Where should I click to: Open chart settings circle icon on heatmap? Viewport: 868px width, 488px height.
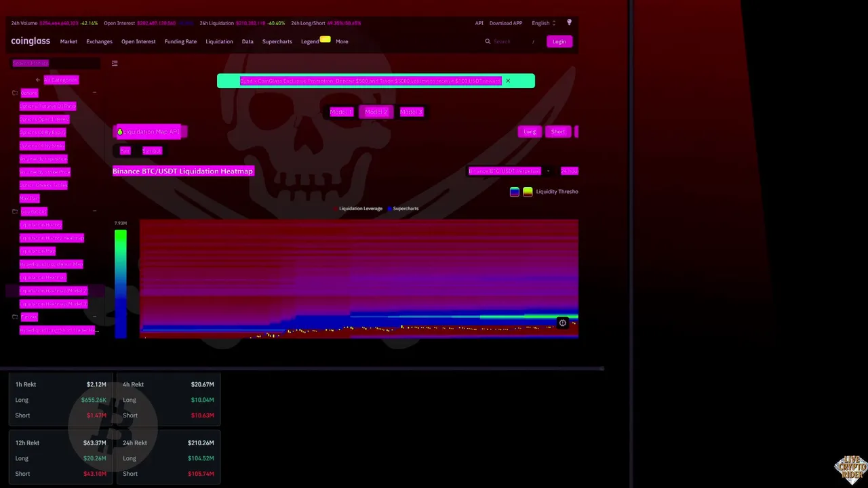562,323
